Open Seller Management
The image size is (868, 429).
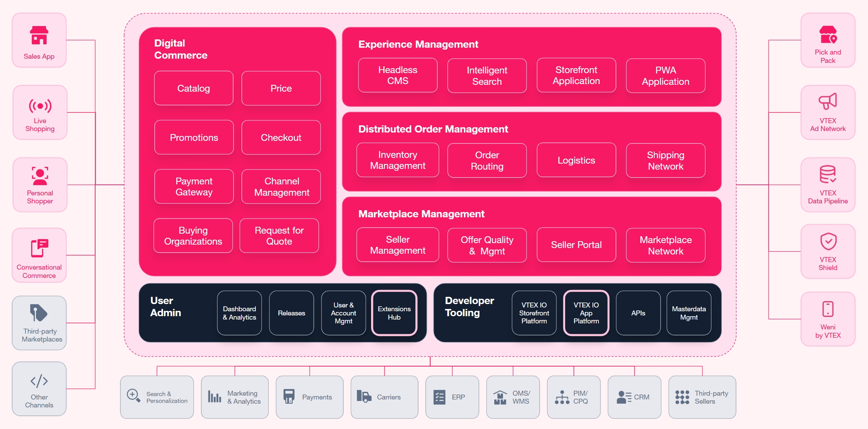point(398,245)
